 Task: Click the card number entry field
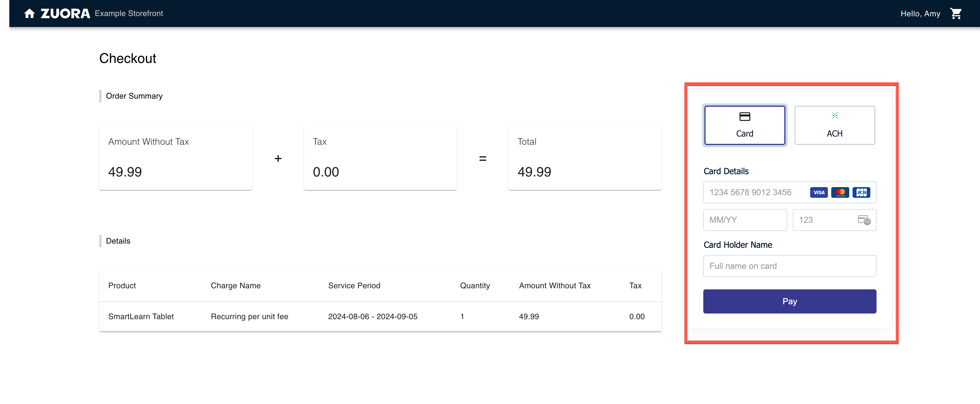(x=757, y=192)
